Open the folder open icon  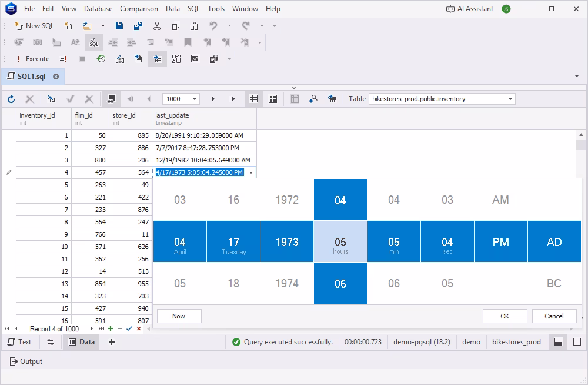click(87, 26)
